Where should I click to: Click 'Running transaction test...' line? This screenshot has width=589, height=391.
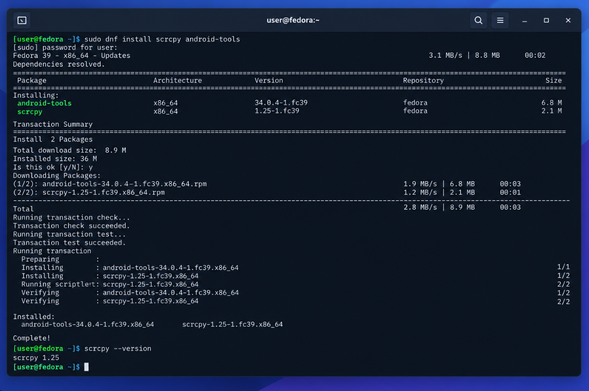(69, 234)
